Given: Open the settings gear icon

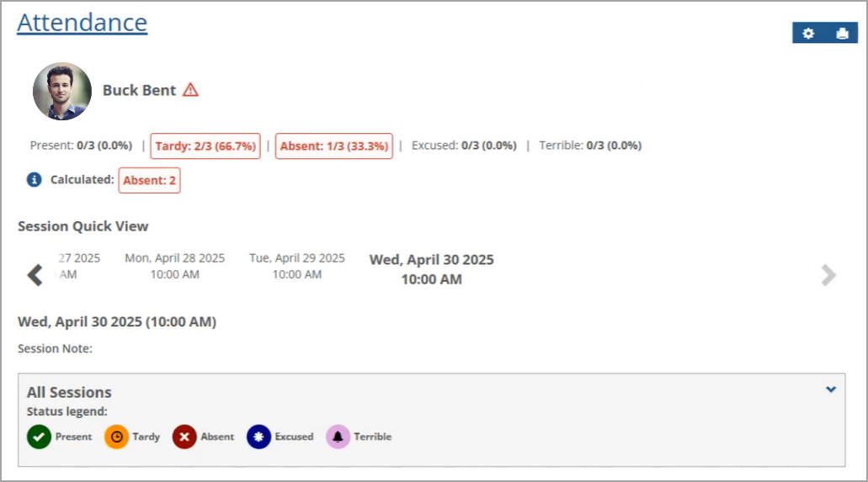Looking at the screenshot, I should 808,33.
